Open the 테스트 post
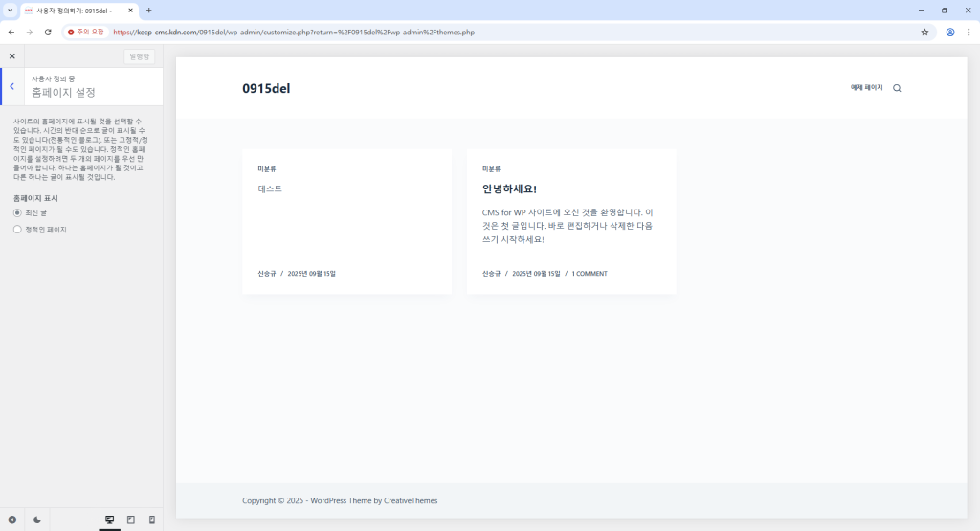 pos(270,189)
